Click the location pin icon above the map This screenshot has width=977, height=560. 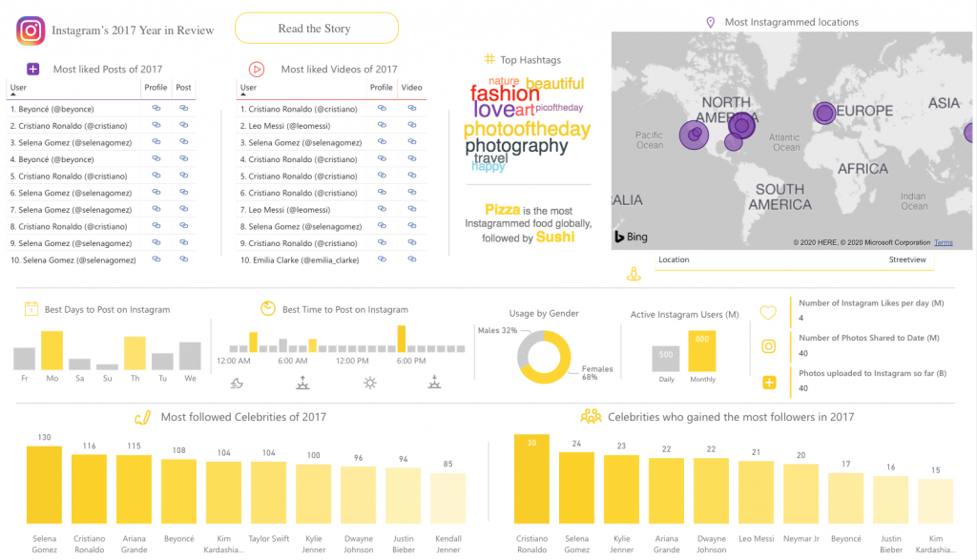click(710, 23)
